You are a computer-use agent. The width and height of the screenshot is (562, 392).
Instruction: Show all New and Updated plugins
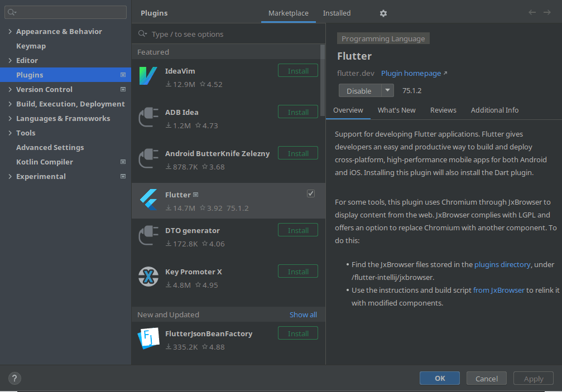tap(303, 314)
